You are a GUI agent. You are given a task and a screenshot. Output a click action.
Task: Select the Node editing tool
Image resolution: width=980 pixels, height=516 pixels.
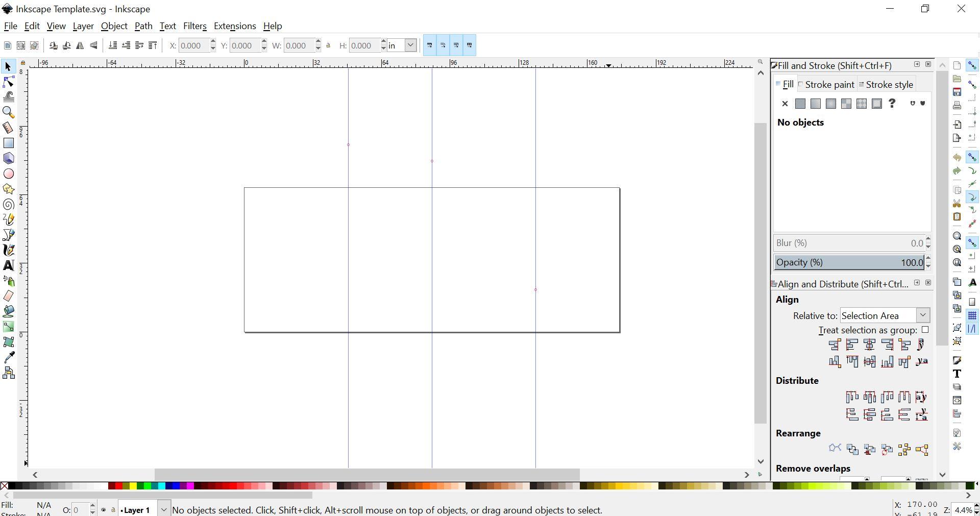(x=9, y=82)
